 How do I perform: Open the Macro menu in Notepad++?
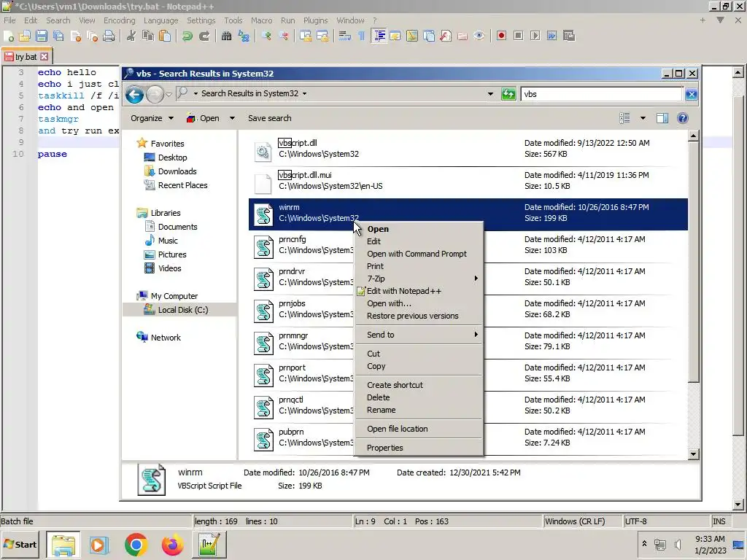262,20
